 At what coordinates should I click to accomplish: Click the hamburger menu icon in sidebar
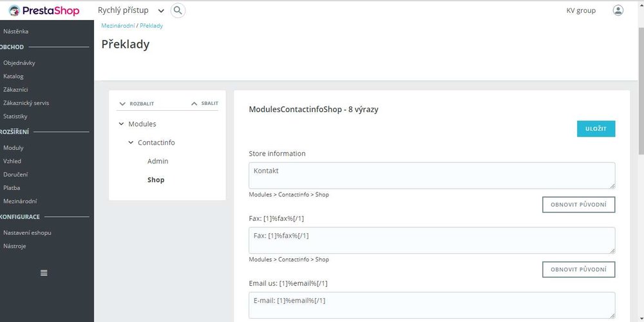44,273
